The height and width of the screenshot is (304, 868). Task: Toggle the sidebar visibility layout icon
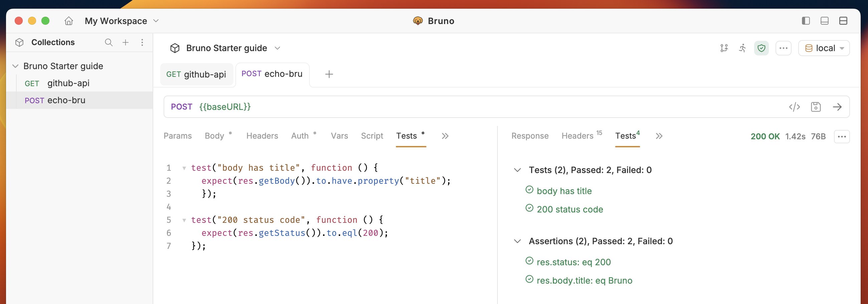[806, 21]
